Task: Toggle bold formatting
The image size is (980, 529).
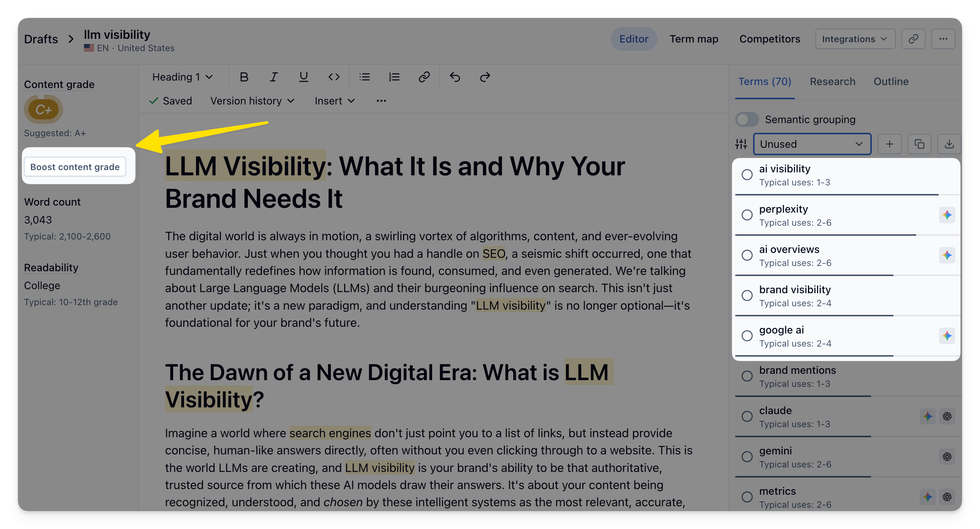Action: (244, 77)
